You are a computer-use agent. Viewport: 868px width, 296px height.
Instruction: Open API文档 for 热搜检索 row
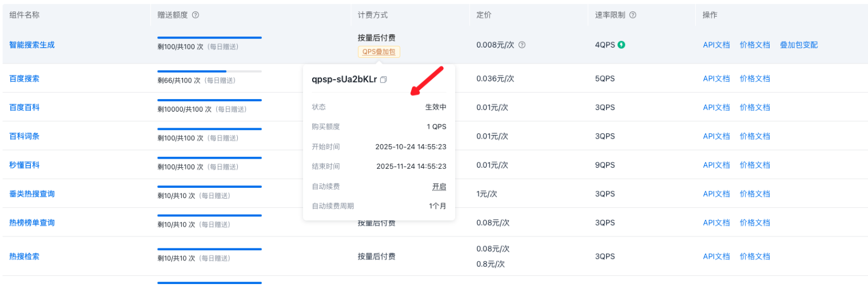click(716, 256)
